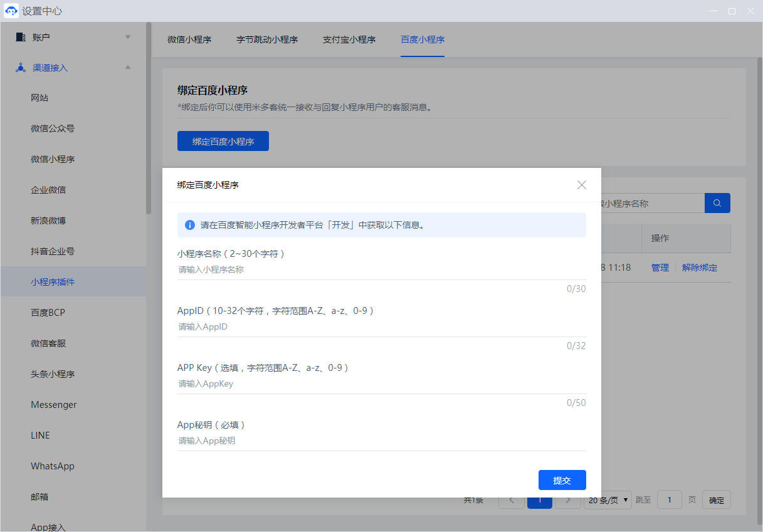Submit the form with 提交 button
Screen dimensions: 763x532
(x=562, y=480)
